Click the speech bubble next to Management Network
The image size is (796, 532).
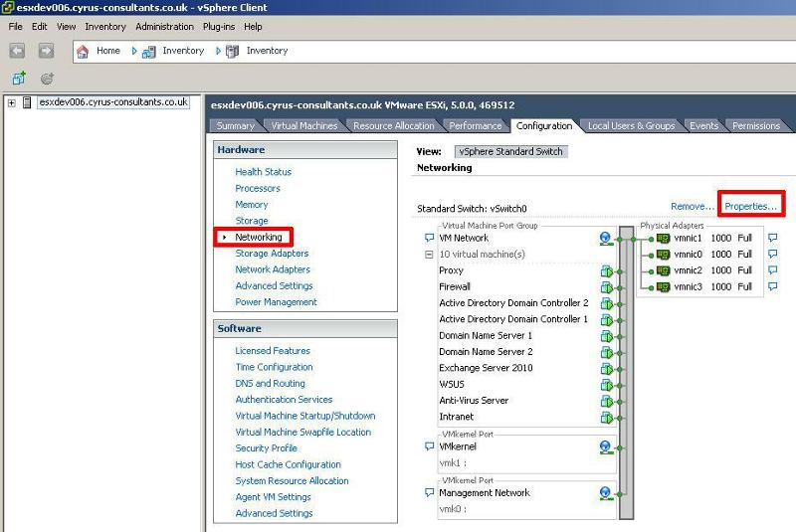point(429,492)
